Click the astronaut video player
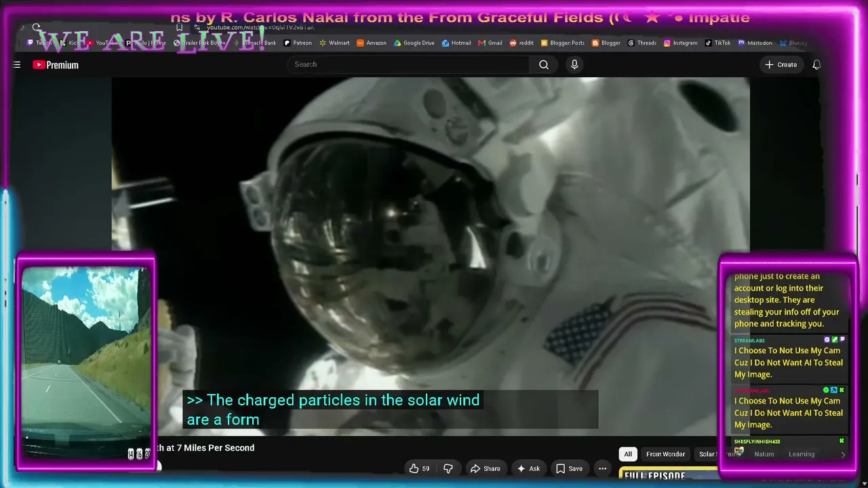Screen dimensions: 868x488 [x=431, y=256]
